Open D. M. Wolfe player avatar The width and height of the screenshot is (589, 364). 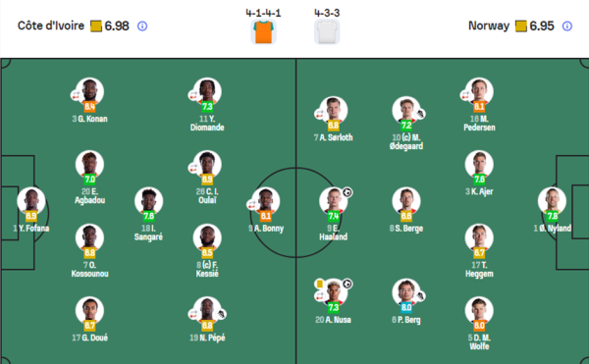479,311
